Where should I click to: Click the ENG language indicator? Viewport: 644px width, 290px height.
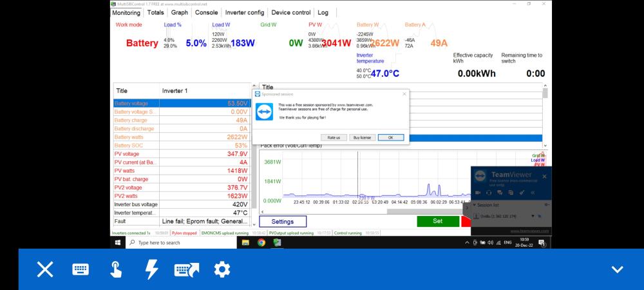tap(507, 243)
